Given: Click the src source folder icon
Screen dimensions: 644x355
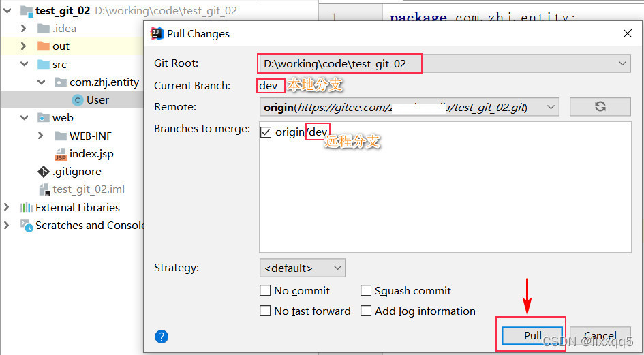Looking at the screenshot, I should point(43,64).
